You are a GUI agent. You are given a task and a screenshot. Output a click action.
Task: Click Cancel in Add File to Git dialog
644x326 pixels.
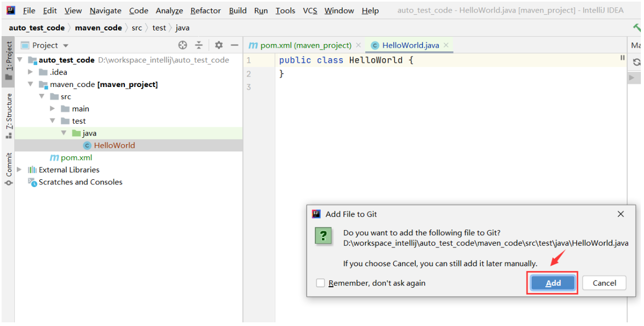604,283
